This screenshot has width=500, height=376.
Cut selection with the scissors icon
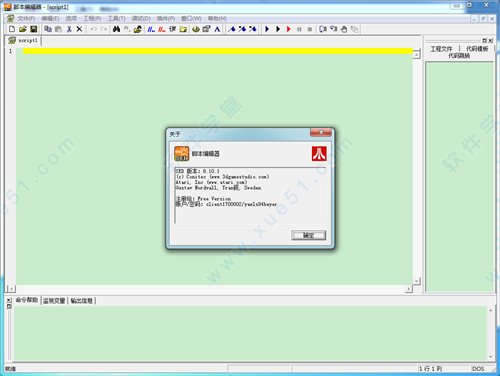[x=69, y=29]
